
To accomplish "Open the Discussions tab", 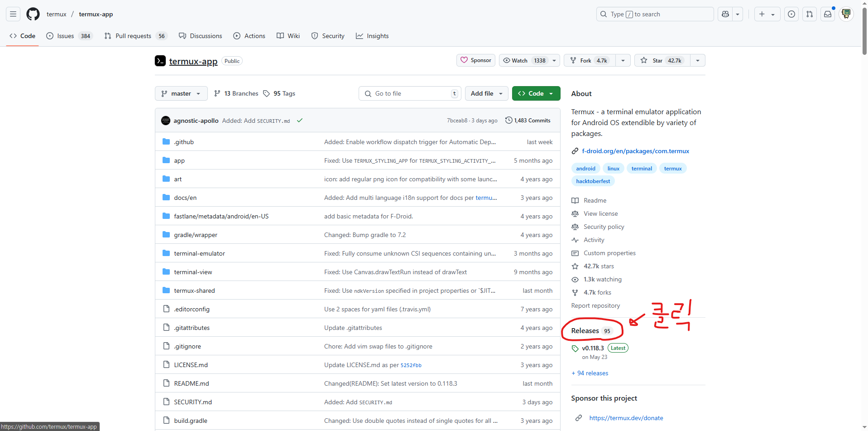I will click(x=200, y=36).
